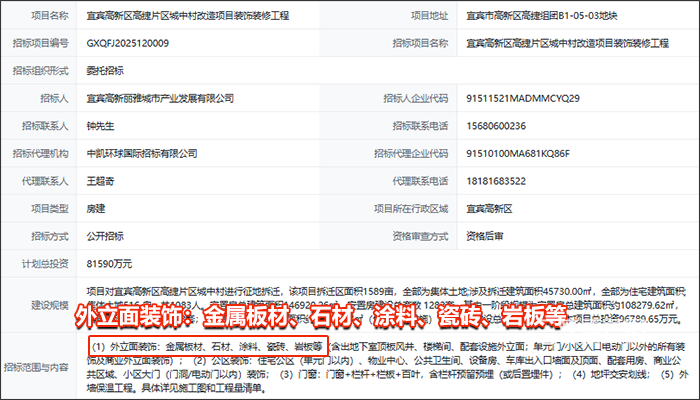The width and height of the screenshot is (700, 400).
Task: Click the text 外立面装饰：金属板材、石材 in the scope paragraph
Action: coord(170,346)
